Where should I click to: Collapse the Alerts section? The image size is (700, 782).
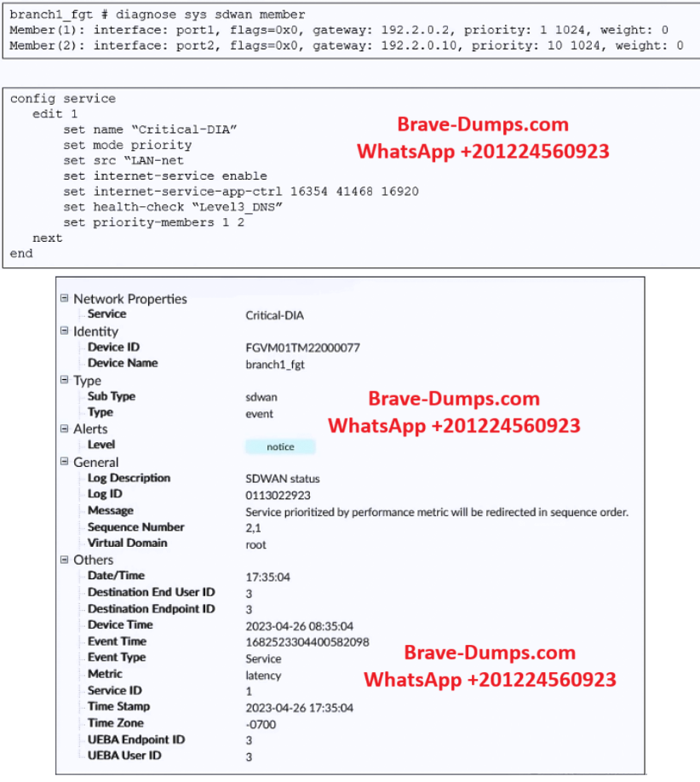click(65, 429)
